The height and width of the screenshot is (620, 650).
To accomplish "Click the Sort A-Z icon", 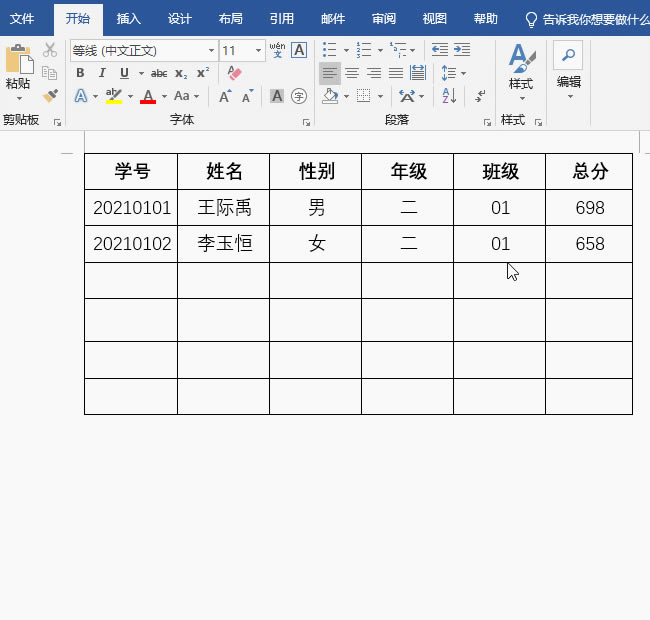I will tap(449, 96).
